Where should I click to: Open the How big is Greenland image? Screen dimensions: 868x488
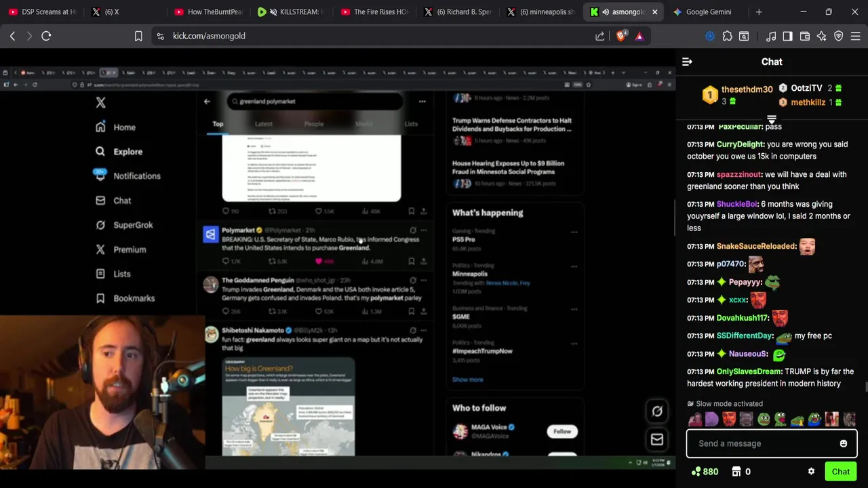pyautogui.click(x=288, y=407)
